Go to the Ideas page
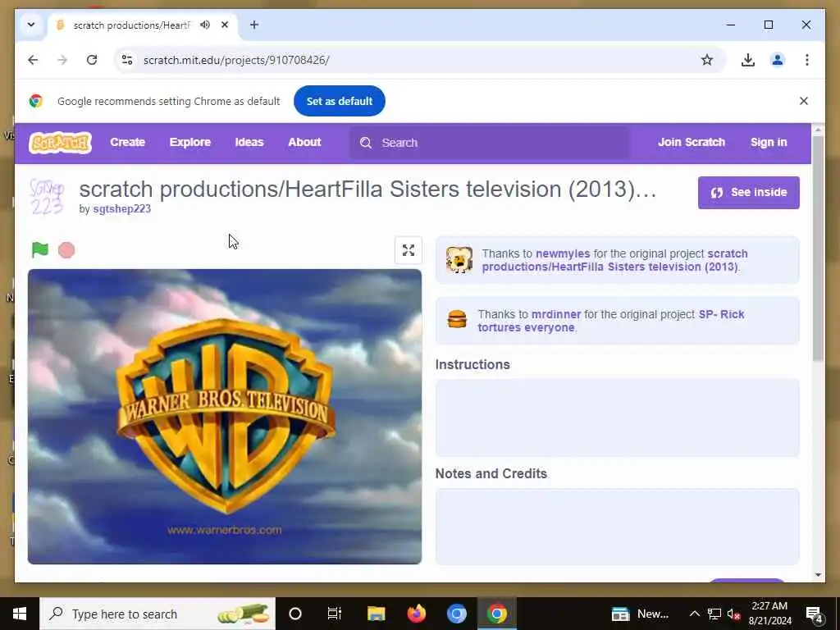Screen dimensions: 840x630 point(249,143)
